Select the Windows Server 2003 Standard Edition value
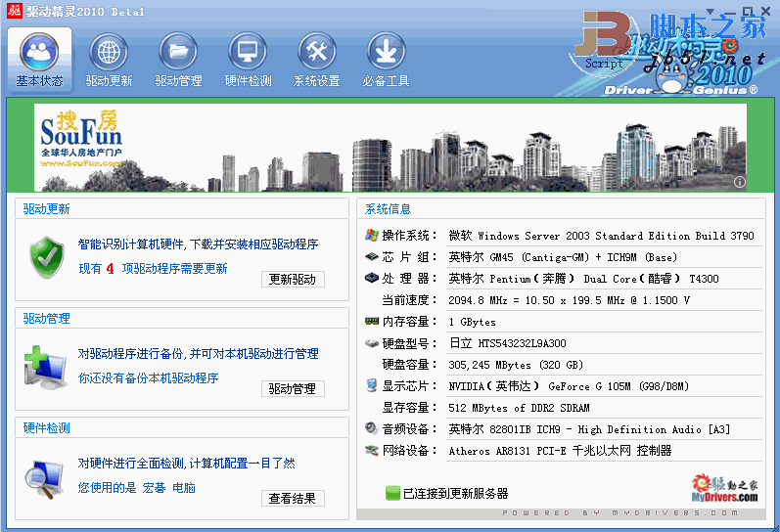780x532 pixels. pos(602,236)
